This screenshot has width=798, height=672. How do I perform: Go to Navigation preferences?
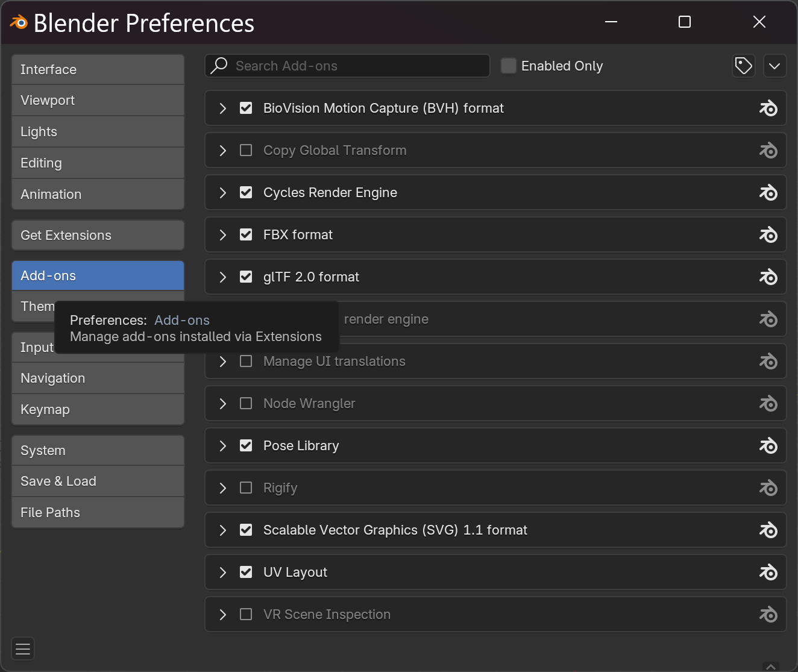pos(98,378)
